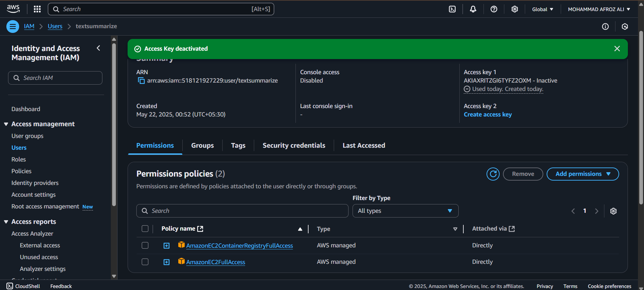The width and height of the screenshot is (644, 290).
Task: Copy the user ARN with copy icon
Action: pyautogui.click(x=141, y=81)
